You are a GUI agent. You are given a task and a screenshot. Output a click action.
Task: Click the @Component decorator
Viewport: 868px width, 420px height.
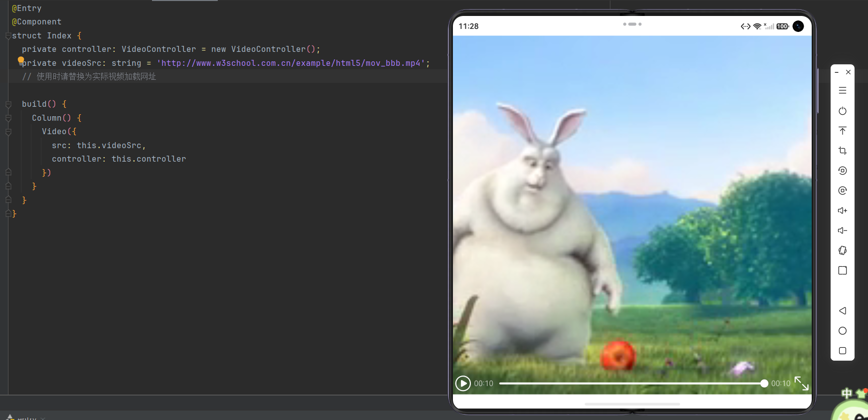37,22
